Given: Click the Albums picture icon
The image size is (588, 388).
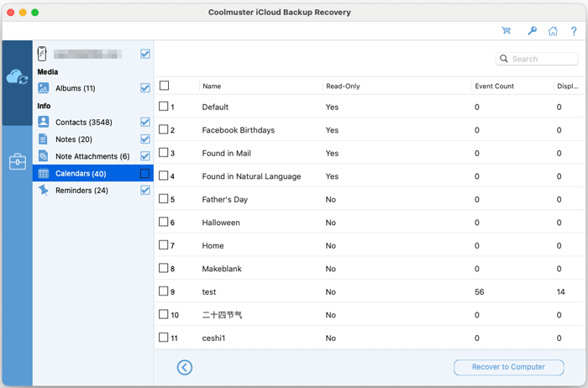Looking at the screenshot, I should pyautogui.click(x=44, y=88).
